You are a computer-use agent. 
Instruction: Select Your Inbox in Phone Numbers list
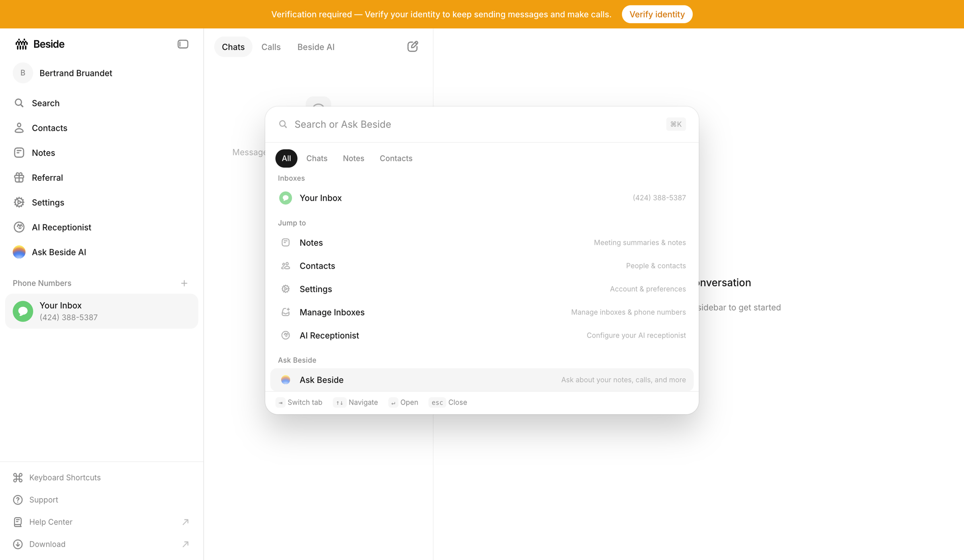(102, 312)
